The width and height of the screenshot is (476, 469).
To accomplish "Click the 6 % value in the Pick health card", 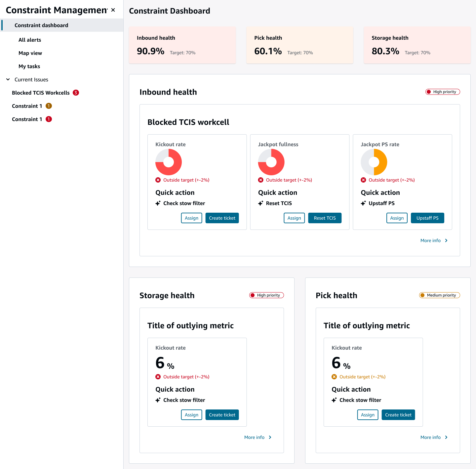I will click(341, 363).
